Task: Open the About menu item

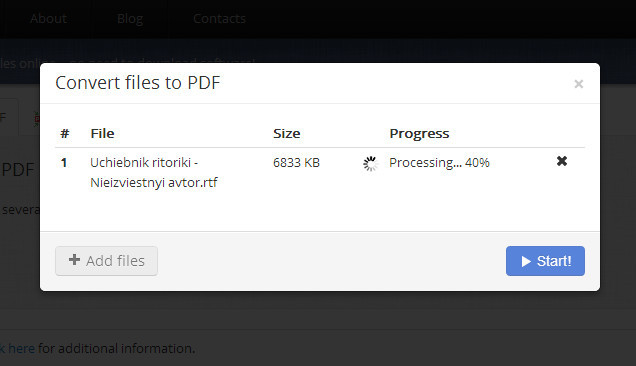Action: point(49,19)
